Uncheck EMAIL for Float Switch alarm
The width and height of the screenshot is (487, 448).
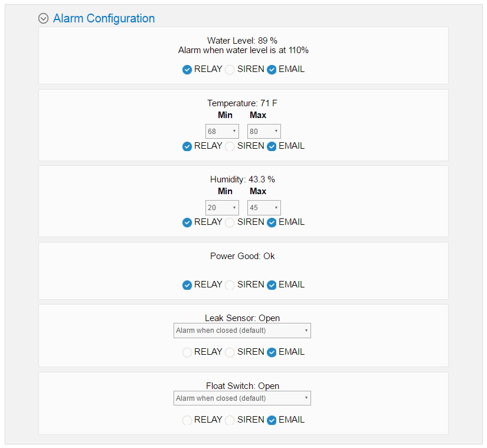coord(272,420)
